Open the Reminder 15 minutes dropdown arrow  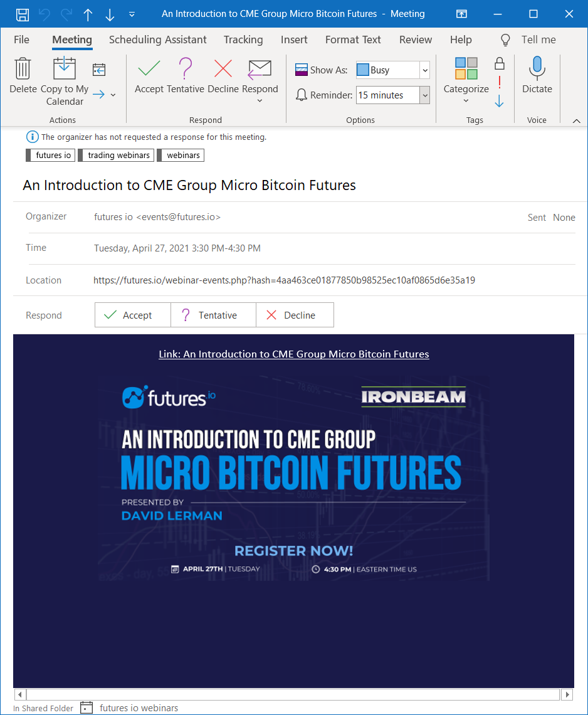pyautogui.click(x=425, y=95)
